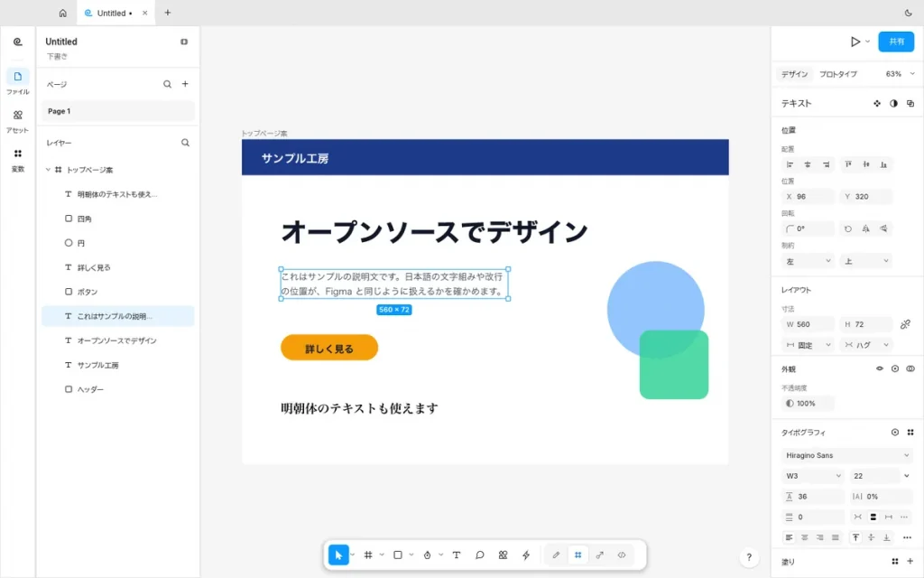
Task: Set text vertical alignment to middle
Action: tap(871, 537)
